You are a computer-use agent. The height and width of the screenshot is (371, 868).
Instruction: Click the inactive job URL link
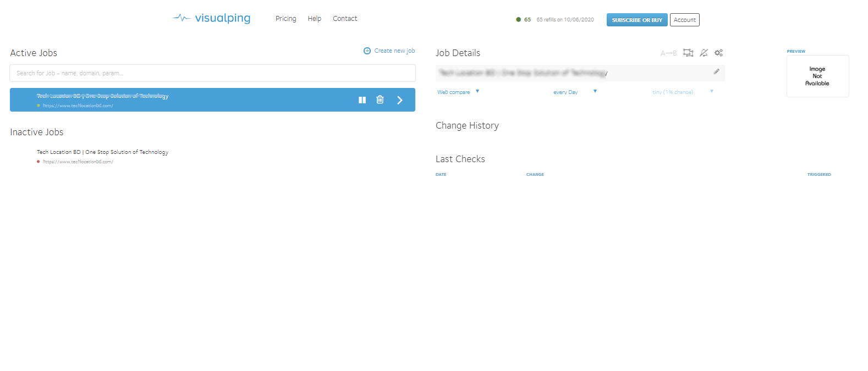click(78, 162)
